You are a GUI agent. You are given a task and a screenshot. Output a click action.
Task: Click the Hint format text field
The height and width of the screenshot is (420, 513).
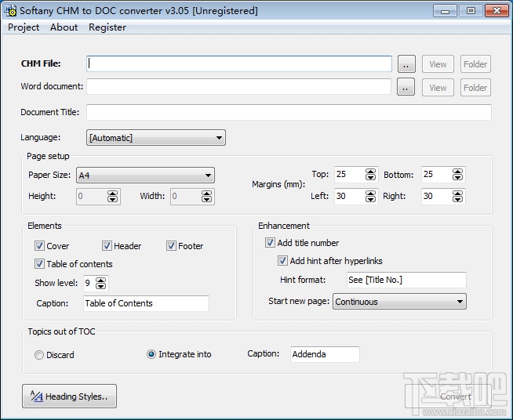406,280
